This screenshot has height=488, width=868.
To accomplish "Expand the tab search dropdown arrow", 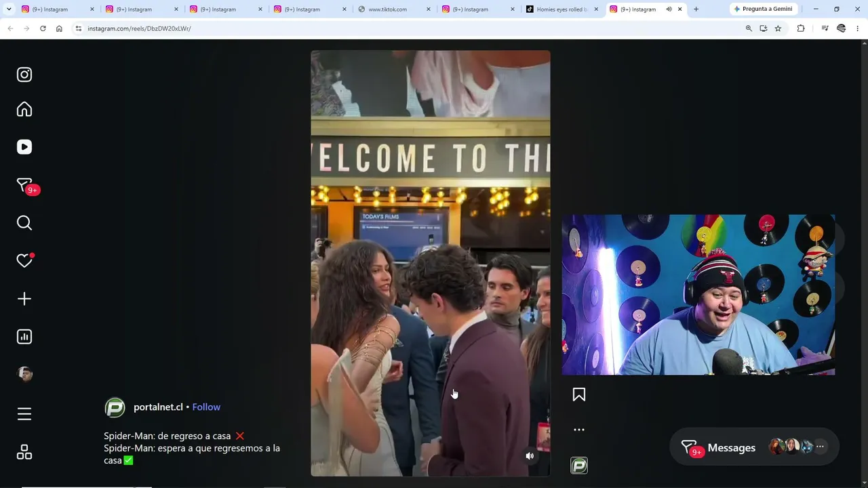I will point(9,9).
